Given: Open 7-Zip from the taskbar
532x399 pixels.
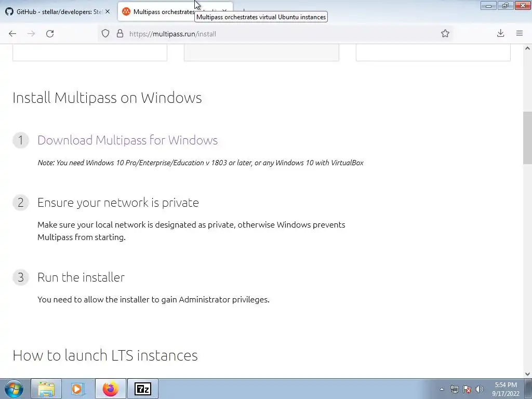Looking at the screenshot, I should (x=143, y=389).
